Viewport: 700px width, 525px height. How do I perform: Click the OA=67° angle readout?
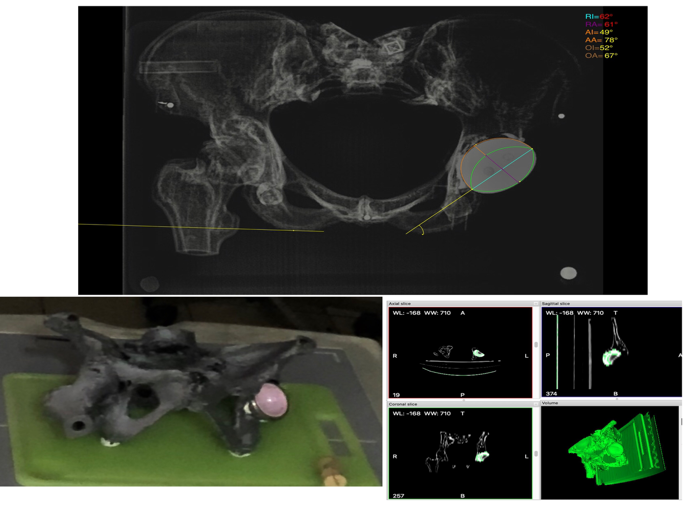(601, 55)
